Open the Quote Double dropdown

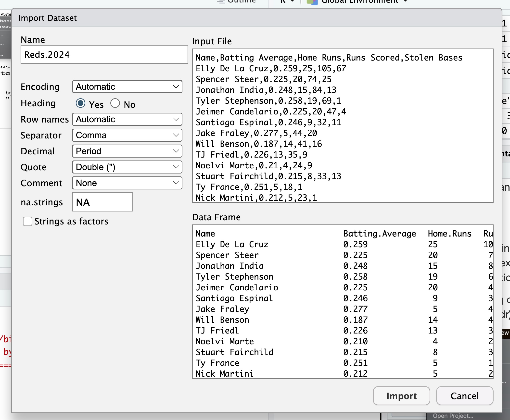[x=127, y=167]
